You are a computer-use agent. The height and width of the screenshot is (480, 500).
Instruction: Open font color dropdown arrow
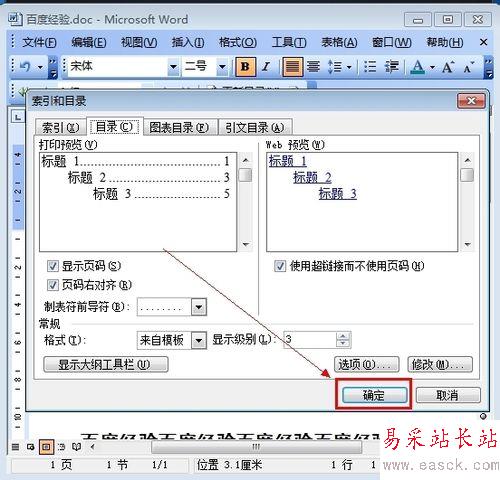click(x=433, y=68)
